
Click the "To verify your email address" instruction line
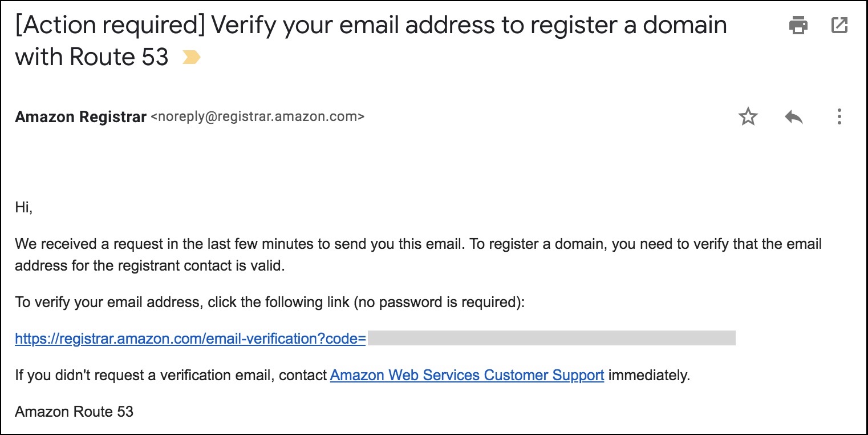tap(269, 302)
